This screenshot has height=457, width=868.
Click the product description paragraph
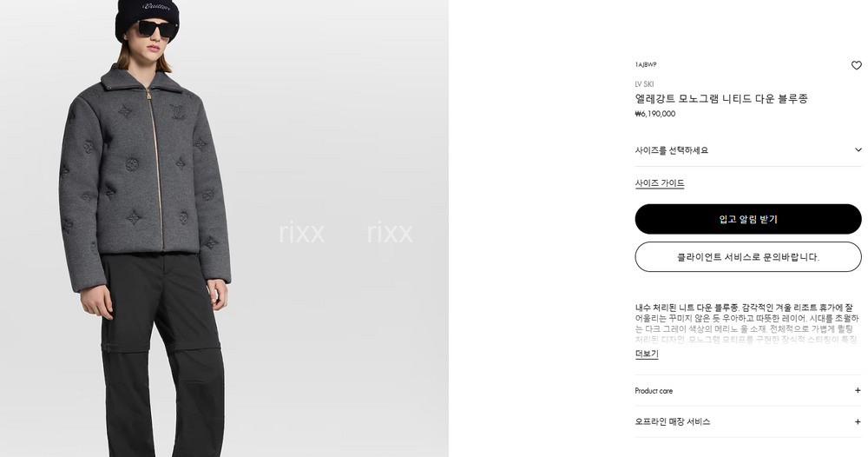(747, 323)
